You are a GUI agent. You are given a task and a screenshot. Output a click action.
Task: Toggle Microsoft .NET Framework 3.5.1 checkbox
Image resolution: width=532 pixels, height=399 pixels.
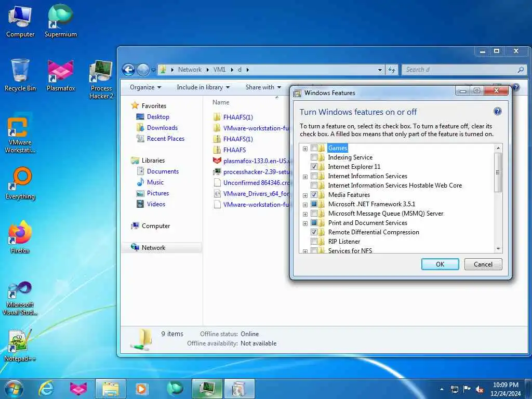click(314, 204)
